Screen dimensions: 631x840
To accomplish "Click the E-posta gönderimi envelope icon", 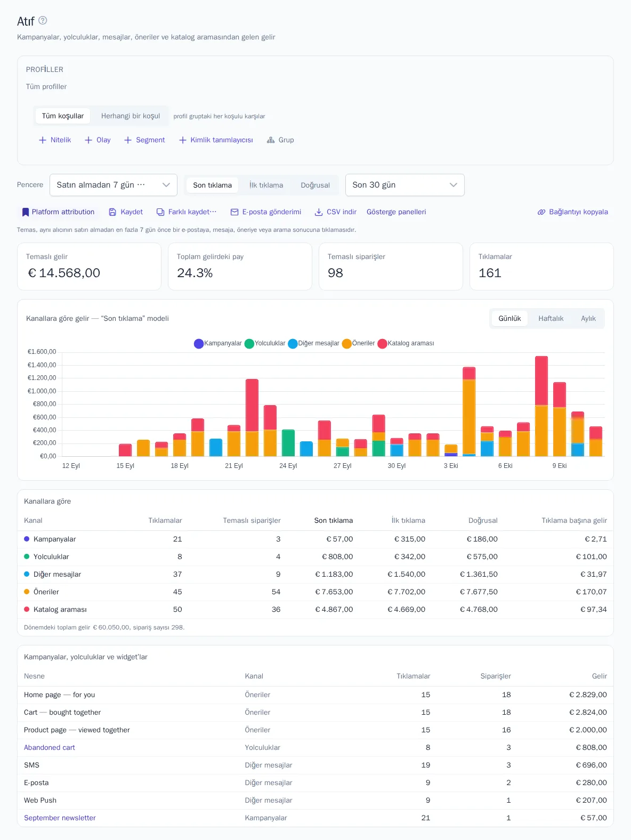I will tap(234, 212).
